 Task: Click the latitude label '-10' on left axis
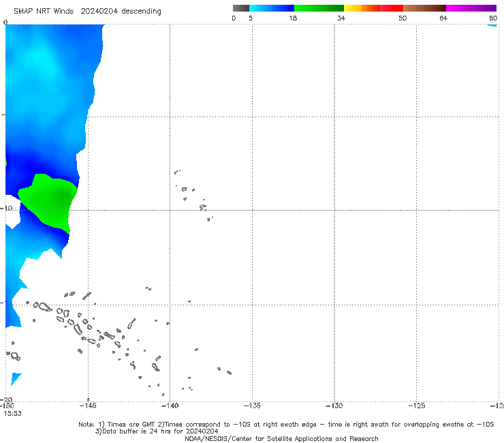[x=6, y=208]
